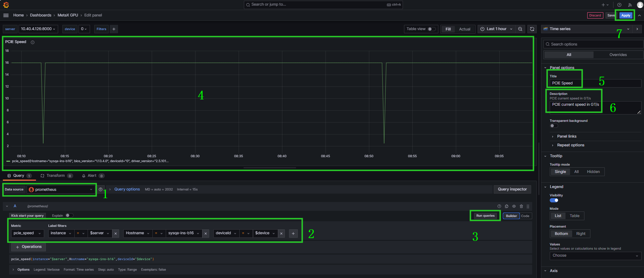Open the prometheus data source dropdown
Screen dimensions: 644x278
point(61,189)
